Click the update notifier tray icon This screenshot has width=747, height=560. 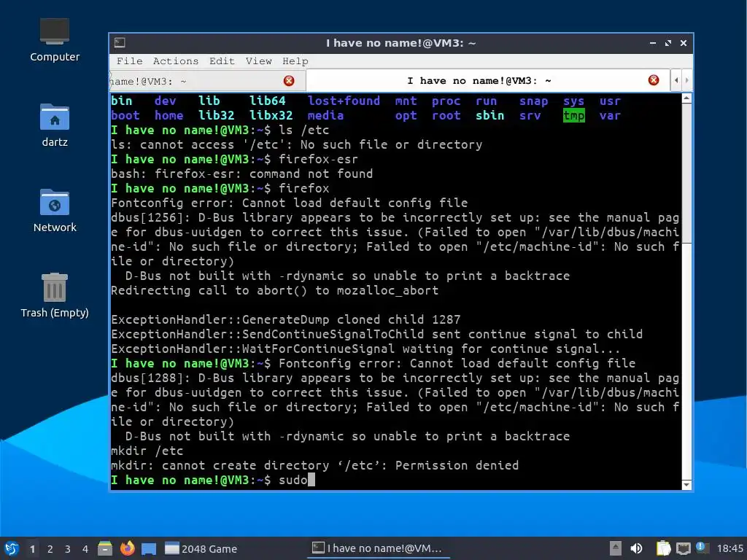click(x=701, y=548)
